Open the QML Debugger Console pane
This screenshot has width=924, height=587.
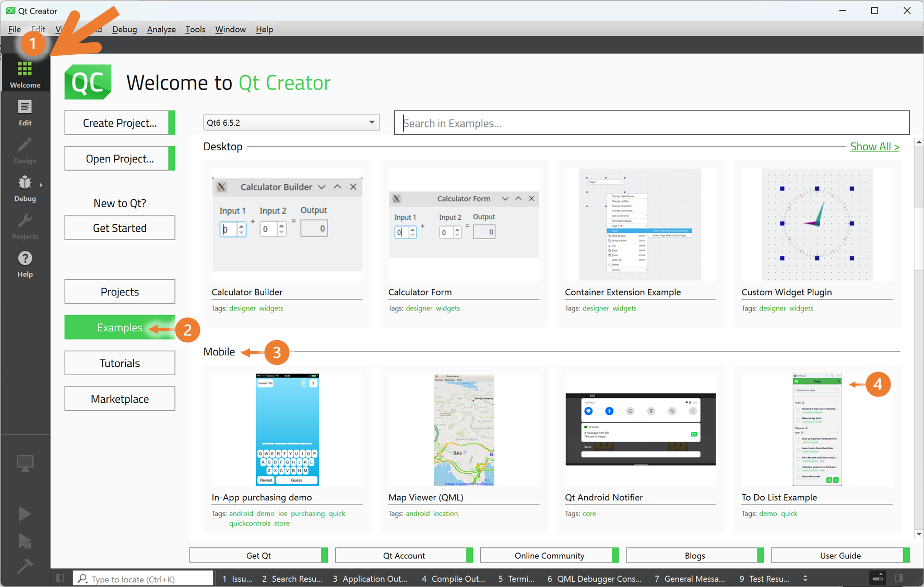tap(595, 579)
